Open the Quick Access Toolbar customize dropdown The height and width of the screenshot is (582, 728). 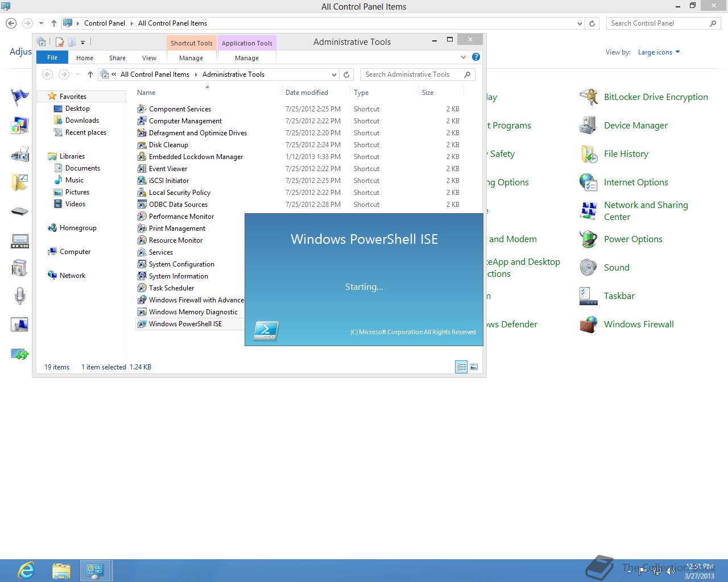coord(83,42)
